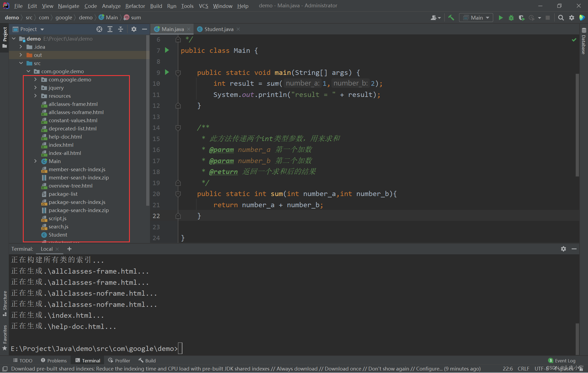Close the Main.java editor tab
Image resolution: width=588 pixels, height=373 pixels.
[189, 29]
